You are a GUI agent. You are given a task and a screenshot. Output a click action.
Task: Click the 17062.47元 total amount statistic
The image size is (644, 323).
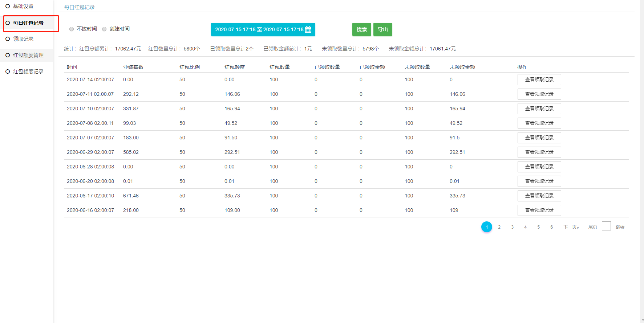(128, 49)
